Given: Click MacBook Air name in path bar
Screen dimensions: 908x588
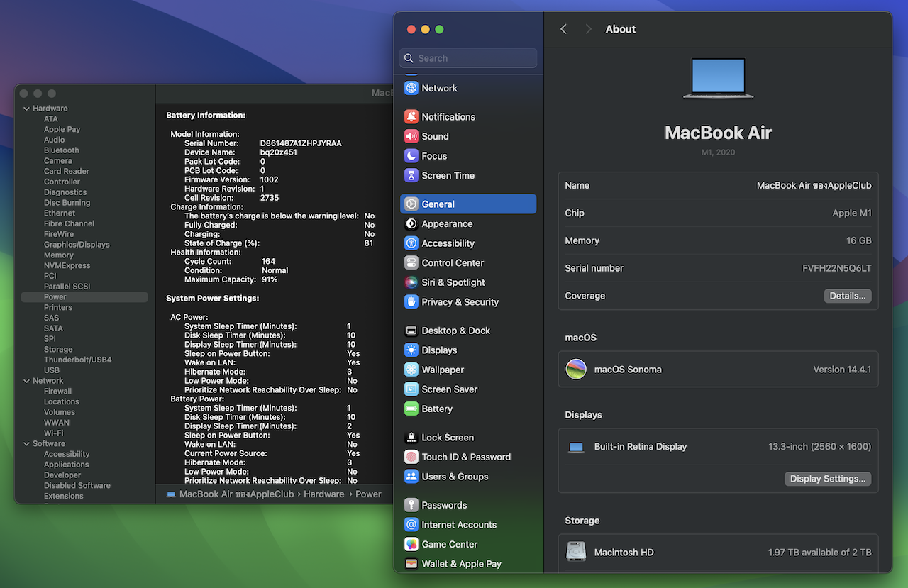Looking at the screenshot, I should (x=236, y=494).
